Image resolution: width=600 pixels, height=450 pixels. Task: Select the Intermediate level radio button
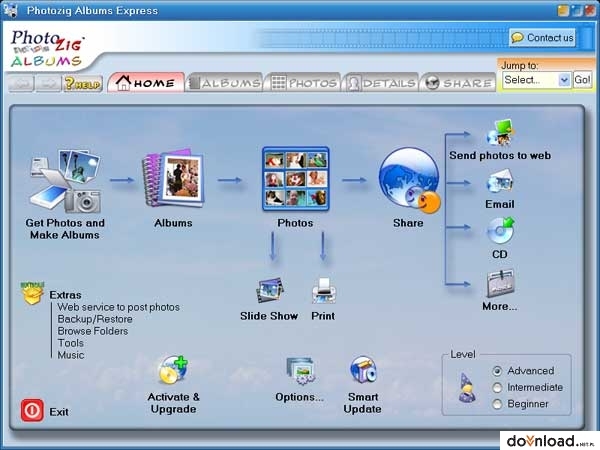pyautogui.click(x=497, y=388)
